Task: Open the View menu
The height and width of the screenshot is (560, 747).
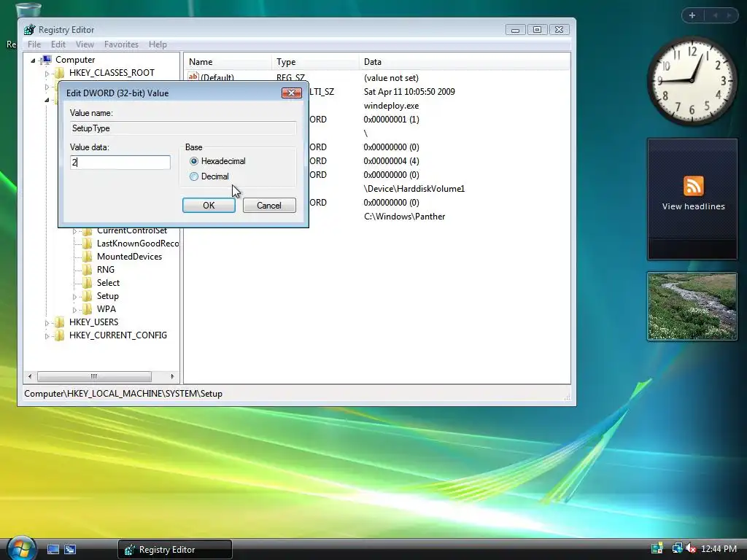Action: pyautogui.click(x=85, y=44)
